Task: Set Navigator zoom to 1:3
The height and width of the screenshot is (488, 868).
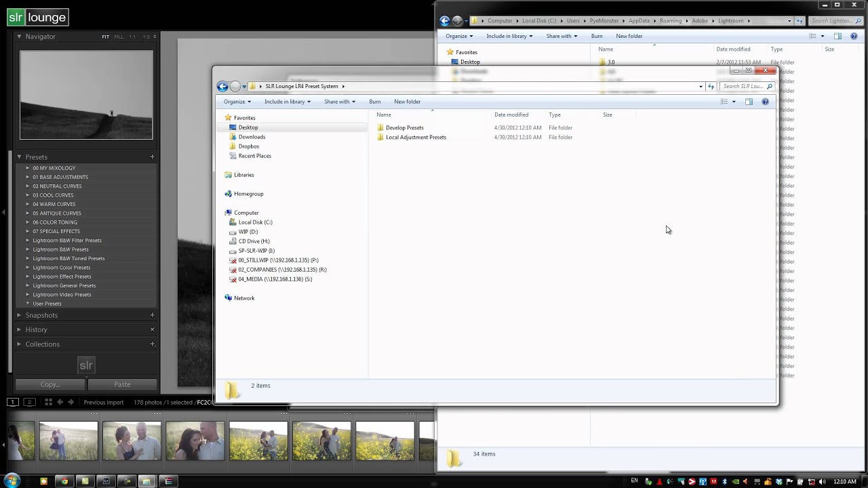Action: (146, 37)
